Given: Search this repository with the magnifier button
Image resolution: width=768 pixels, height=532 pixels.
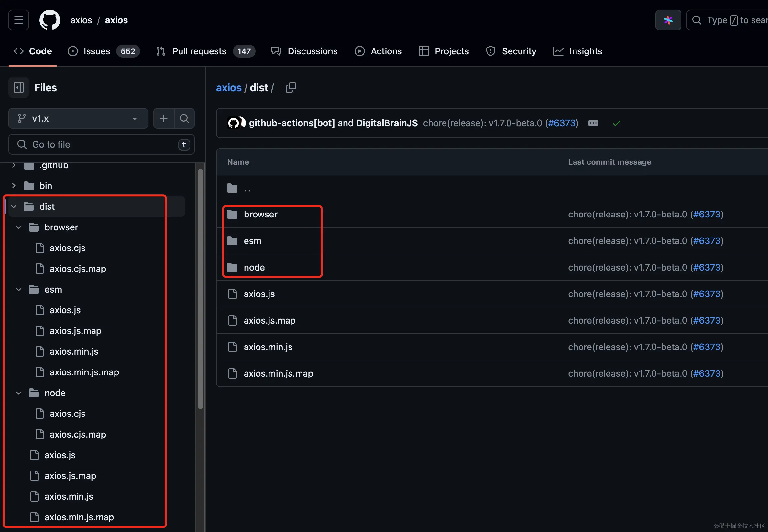Looking at the screenshot, I should pyautogui.click(x=184, y=118).
